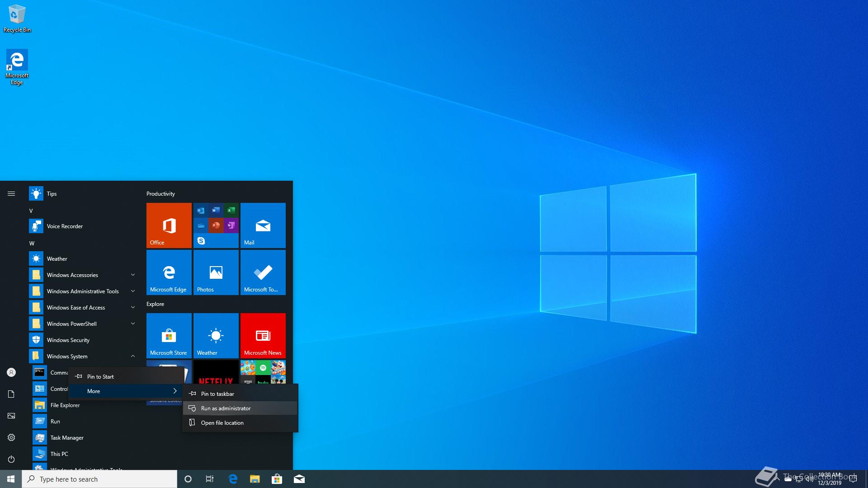The width and height of the screenshot is (868, 488).
Task: Open Microsoft Store from taskbar
Action: tap(277, 479)
